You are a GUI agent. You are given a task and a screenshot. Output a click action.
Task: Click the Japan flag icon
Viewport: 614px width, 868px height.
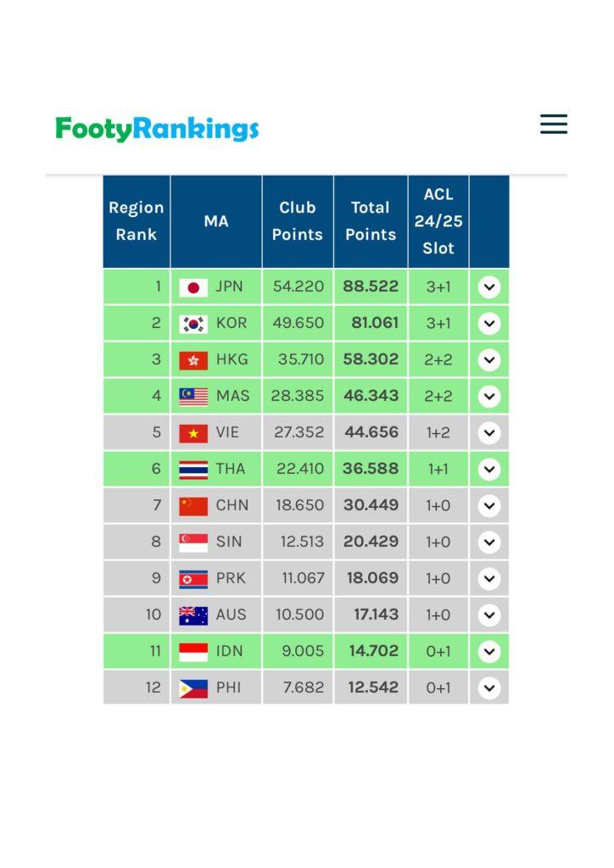click(193, 287)
